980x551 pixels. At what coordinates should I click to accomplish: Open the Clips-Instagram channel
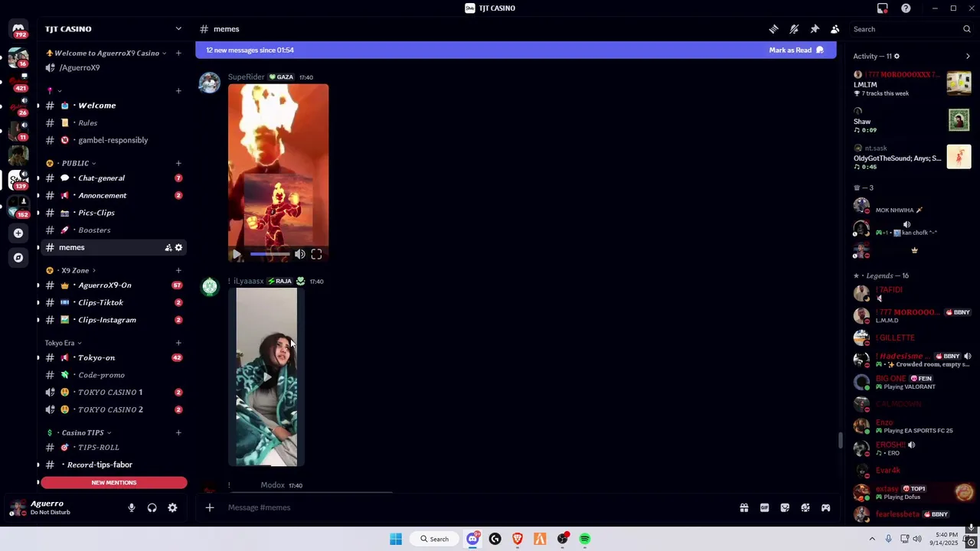pos(113,320)
